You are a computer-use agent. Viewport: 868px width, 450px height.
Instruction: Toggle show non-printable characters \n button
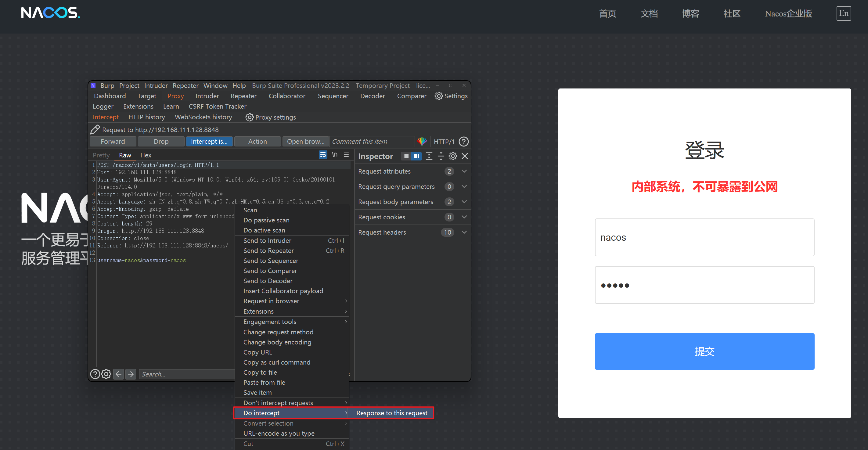[335, 155]
